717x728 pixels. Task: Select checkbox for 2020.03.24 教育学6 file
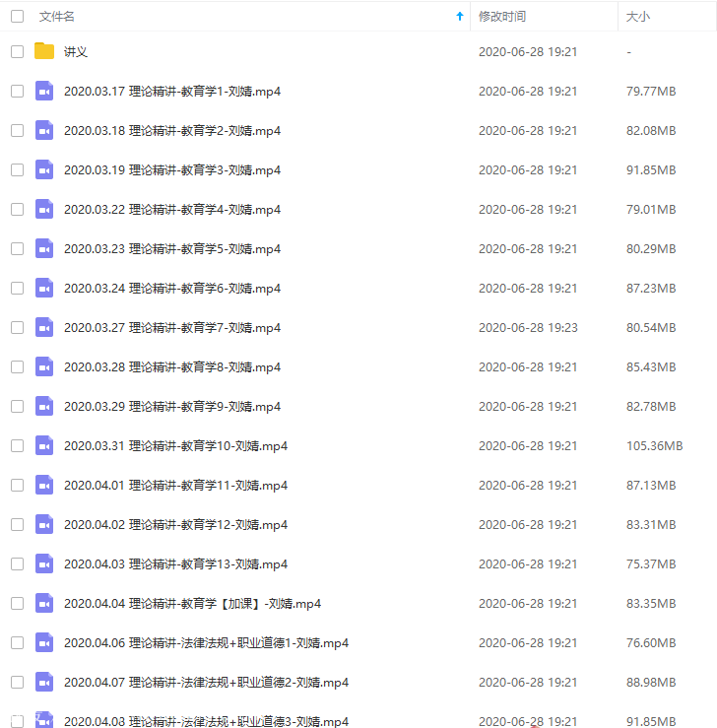coord(17,289)
